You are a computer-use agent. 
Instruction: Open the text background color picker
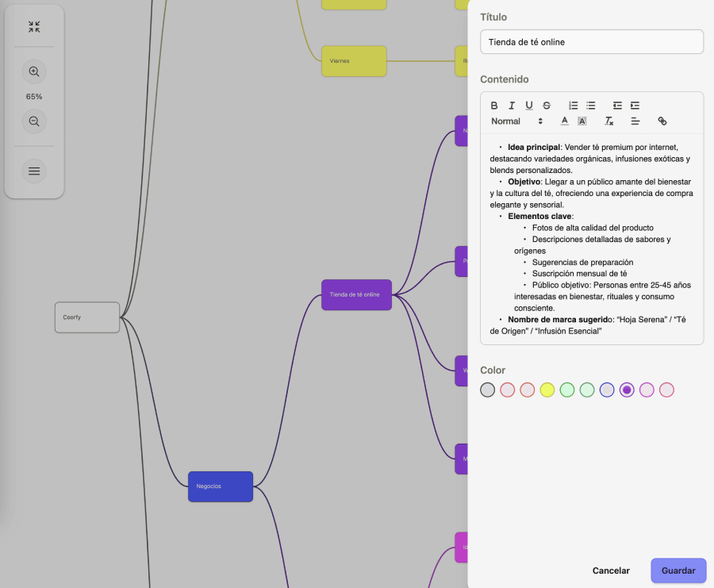tap(582, 121)
